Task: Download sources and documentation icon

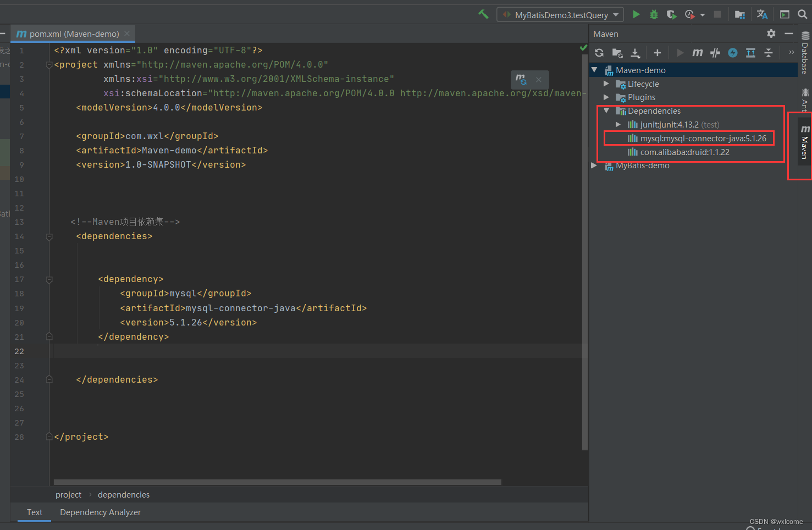Action: click(636, 53)
